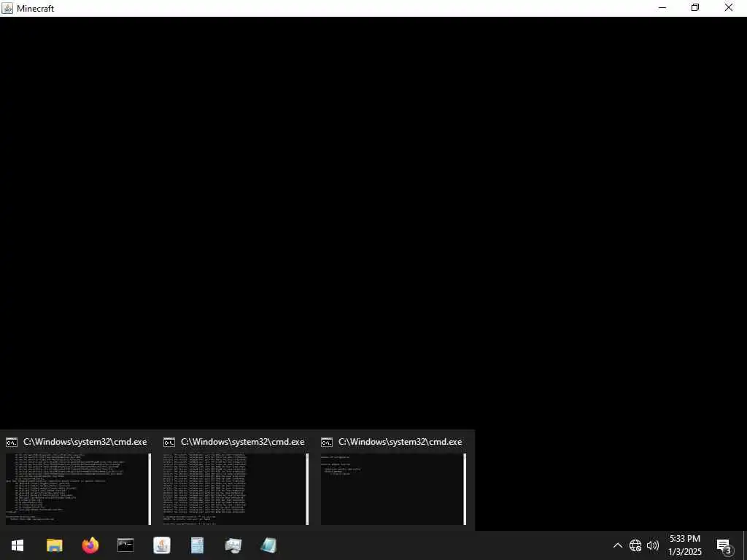Click the Command Prompt taskbar icon
Viewport: 747px width, 560px height.
125,545
